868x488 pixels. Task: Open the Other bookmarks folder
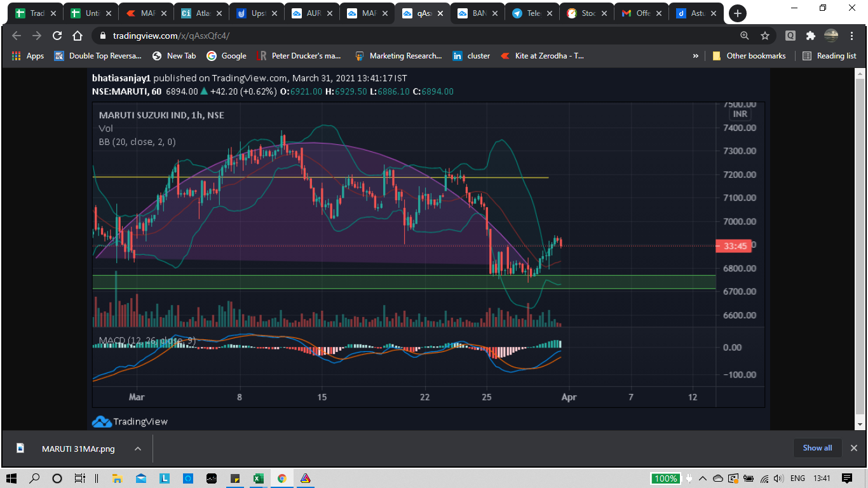749,56
